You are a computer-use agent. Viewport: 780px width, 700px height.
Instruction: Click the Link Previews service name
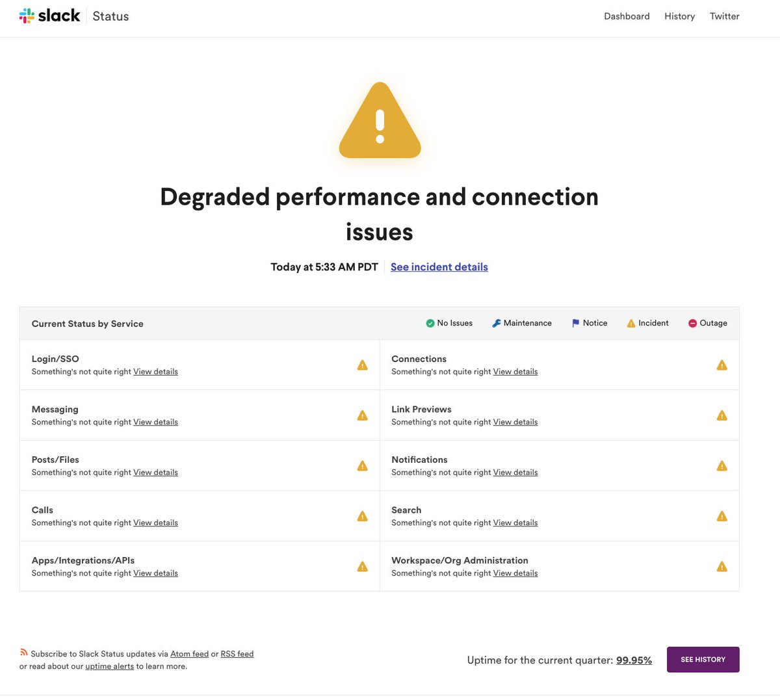(x=422, y=409)
